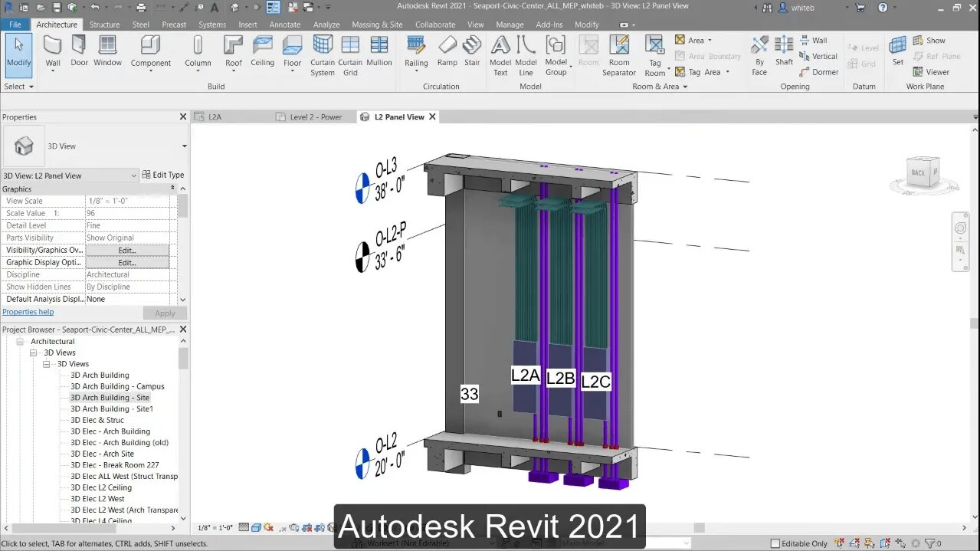Click the Print icon in quick access toolbar
Screen dimensions: 980x551
coord(140,8)
